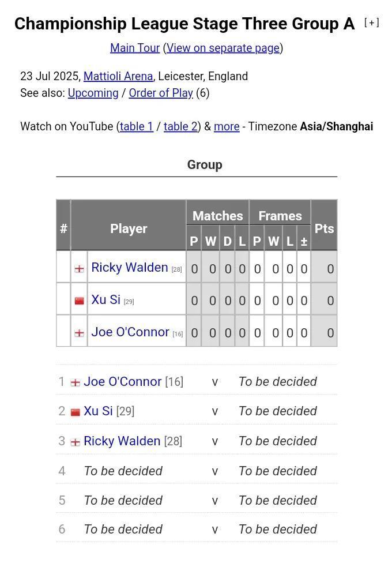Viewport: 392px width, 563px height.
Task: Open Ricky Walden's profile in group table
Action: coord(130,267)
